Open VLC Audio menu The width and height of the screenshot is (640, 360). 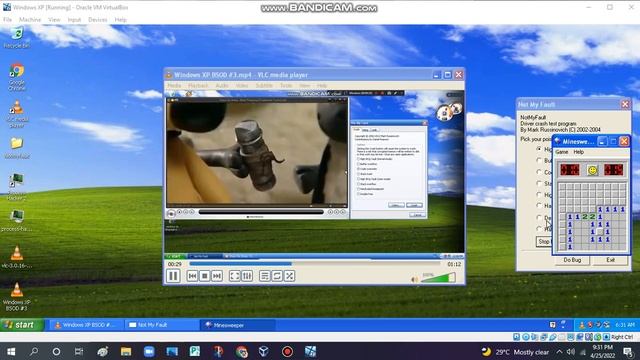click(x=222, y=86)
